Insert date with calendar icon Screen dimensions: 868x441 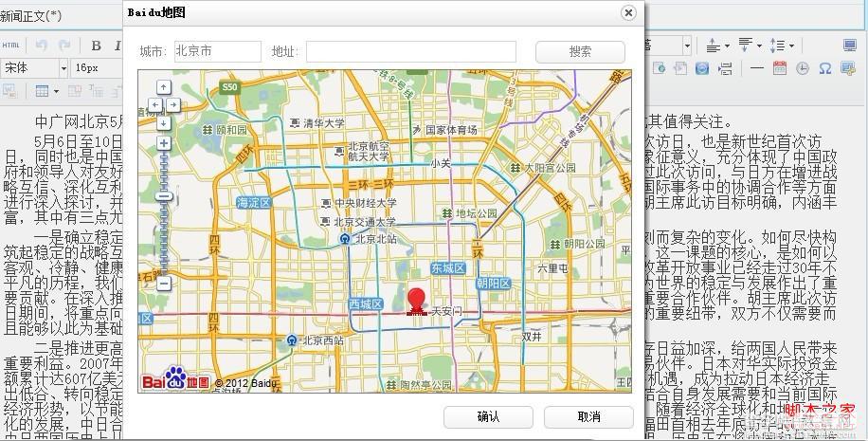(x=780, y=68)
